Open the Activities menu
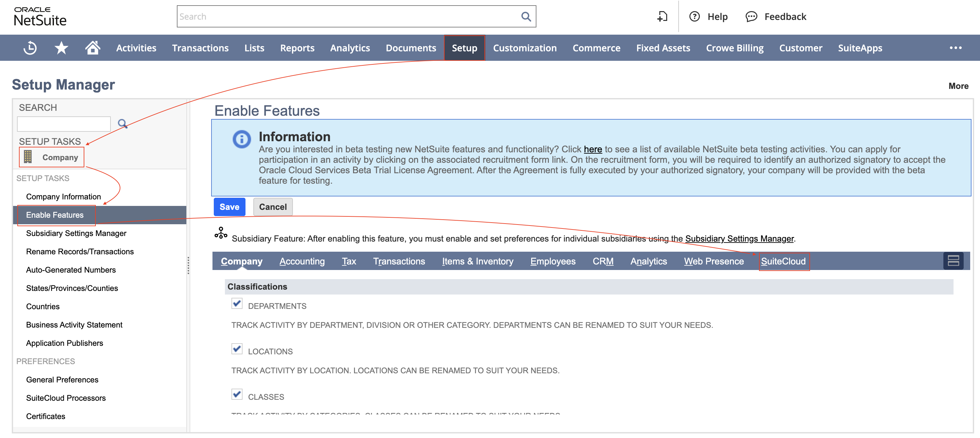Image resolution: width=980 pixels, height=438 pixels. pos(136,48)
